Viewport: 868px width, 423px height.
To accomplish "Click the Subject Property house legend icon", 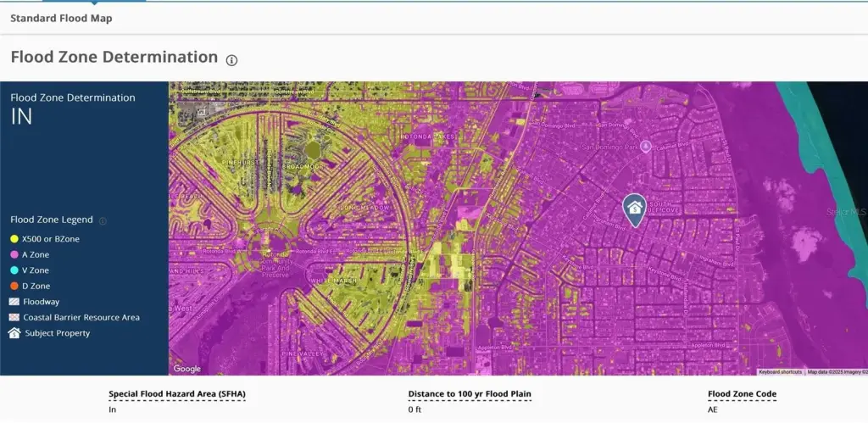I will click(14, 333).
